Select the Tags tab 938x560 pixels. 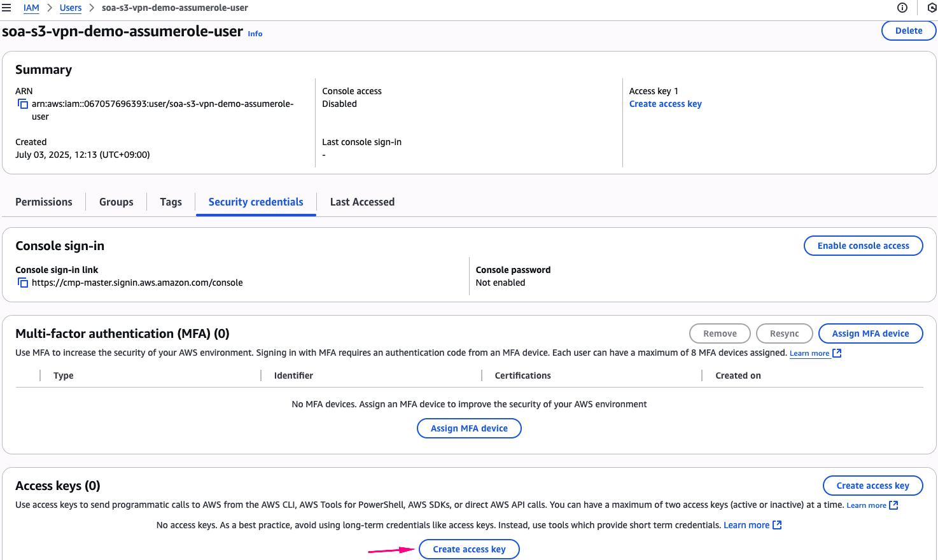tap(171, 202)
